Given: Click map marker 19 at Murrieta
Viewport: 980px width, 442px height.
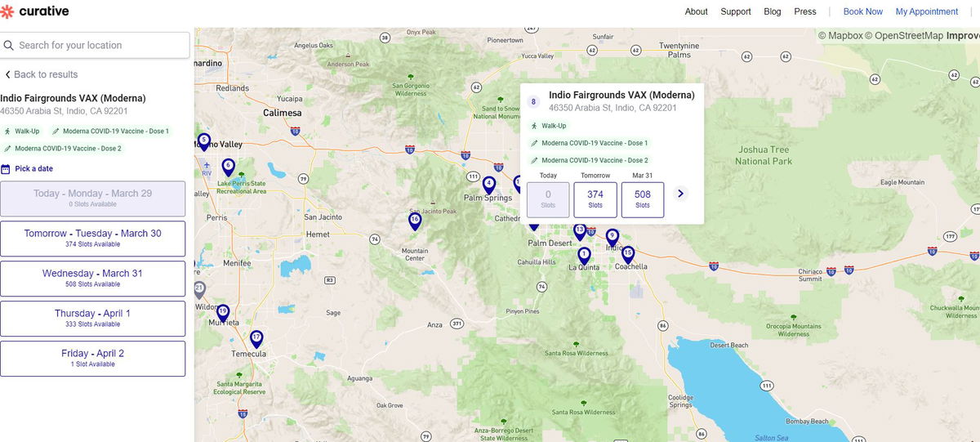Looking at the screenshot, I should pyautogui.click(x=222, y=313).
